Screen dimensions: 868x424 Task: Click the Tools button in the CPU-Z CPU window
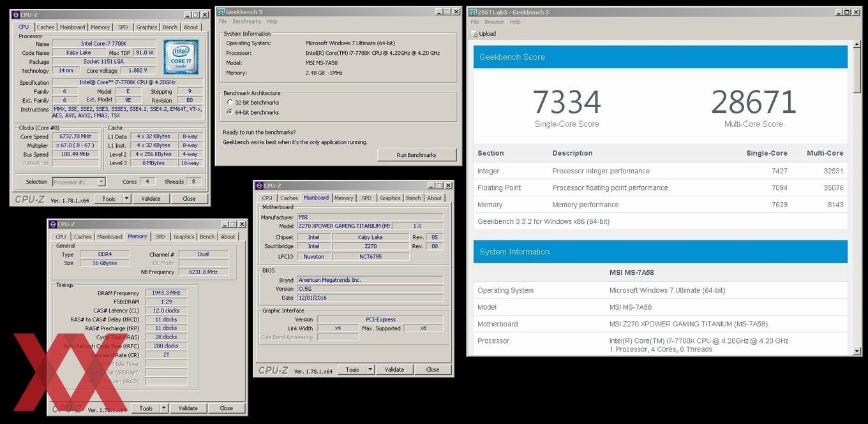pos(109,198)
